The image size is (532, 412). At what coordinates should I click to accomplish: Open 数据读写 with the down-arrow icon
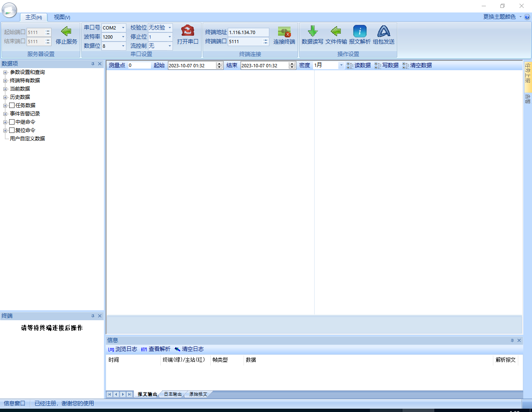point(313,31)
